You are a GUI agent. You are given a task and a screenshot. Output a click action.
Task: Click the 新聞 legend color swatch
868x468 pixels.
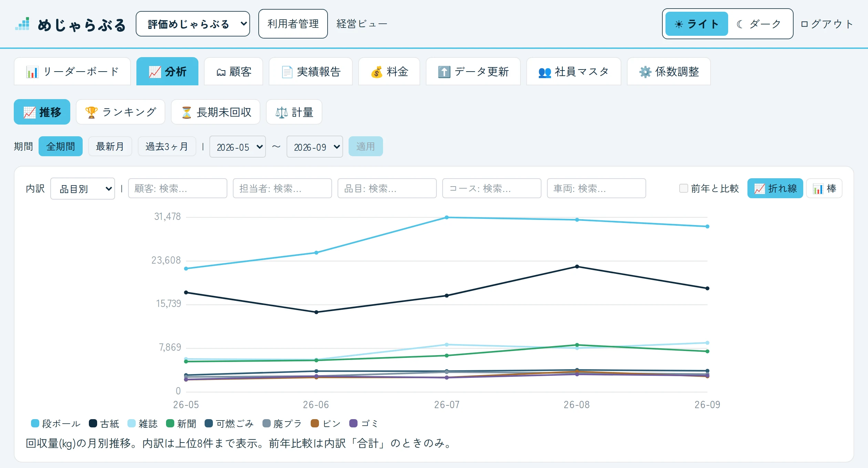point(170,423)
